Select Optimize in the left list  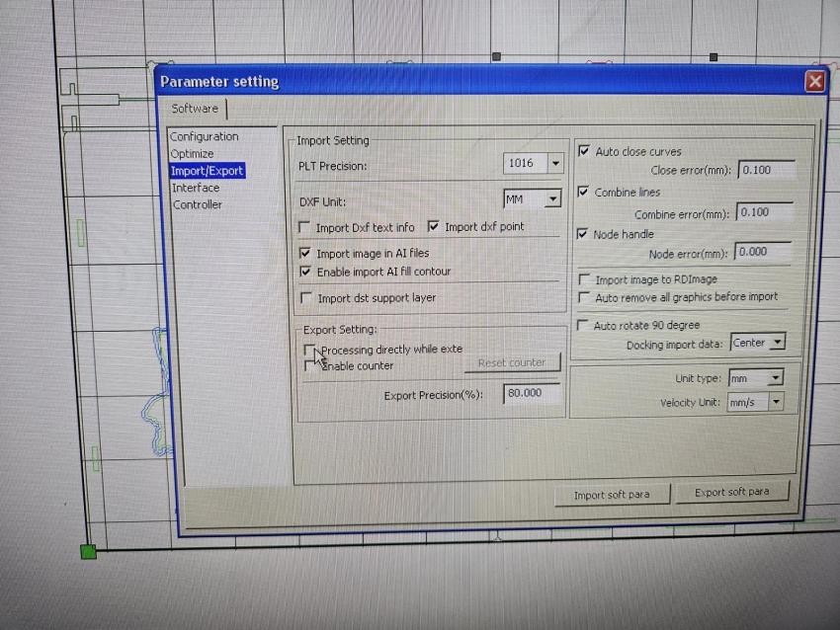tap(192, 153)
